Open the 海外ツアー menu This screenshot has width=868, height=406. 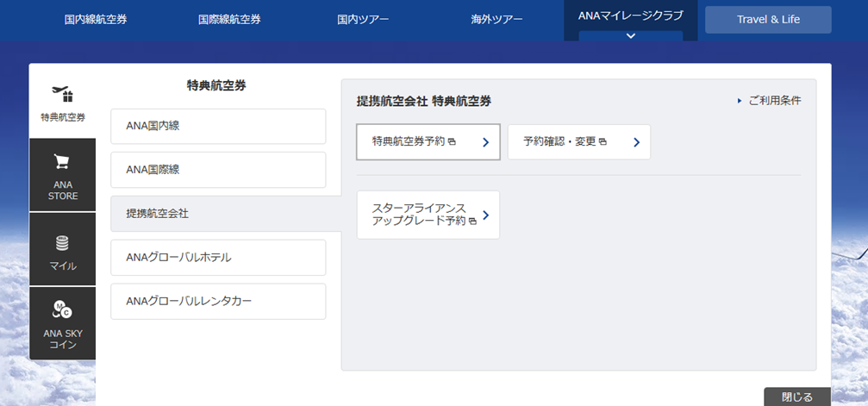coord(496,19)
